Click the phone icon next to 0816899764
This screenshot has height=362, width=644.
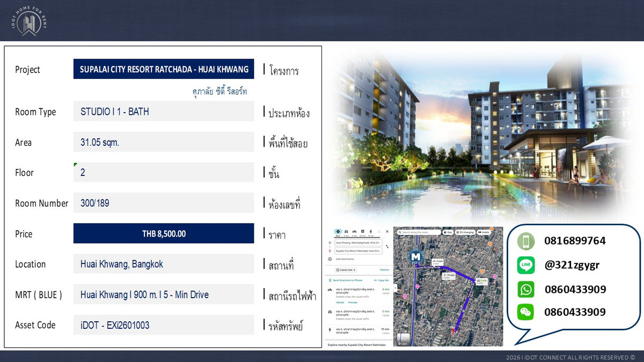coord(526,241)
